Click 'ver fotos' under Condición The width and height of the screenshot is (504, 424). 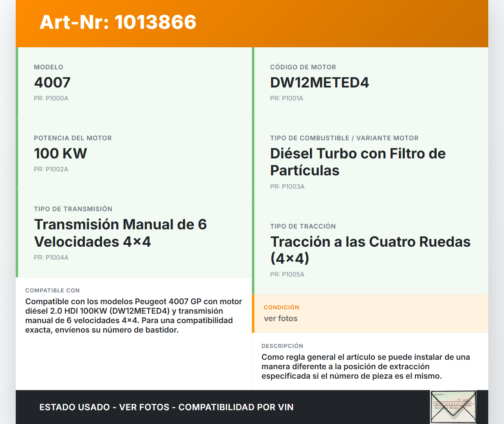tap(281, 319)
